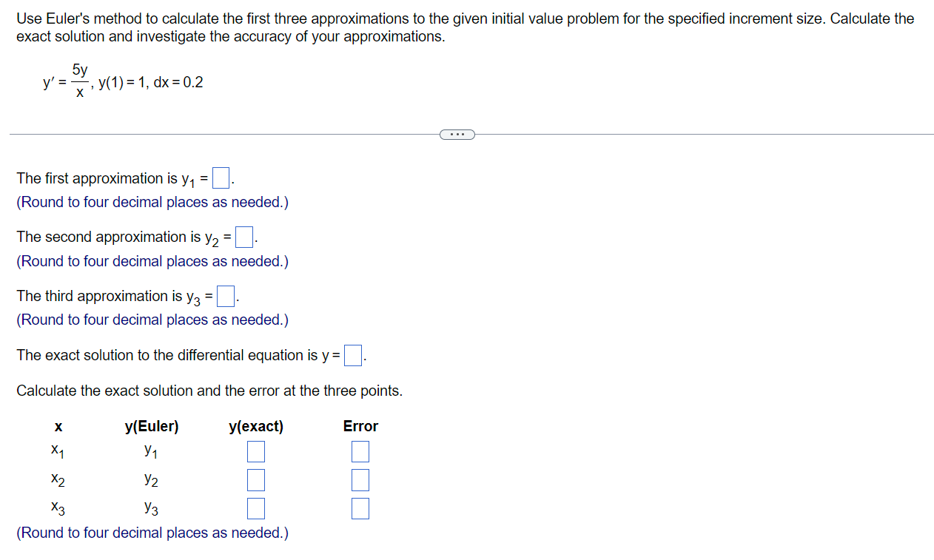934x560 pixels.
Task: Click the rounding instruction below the table
Action: [x=152, y=533]
